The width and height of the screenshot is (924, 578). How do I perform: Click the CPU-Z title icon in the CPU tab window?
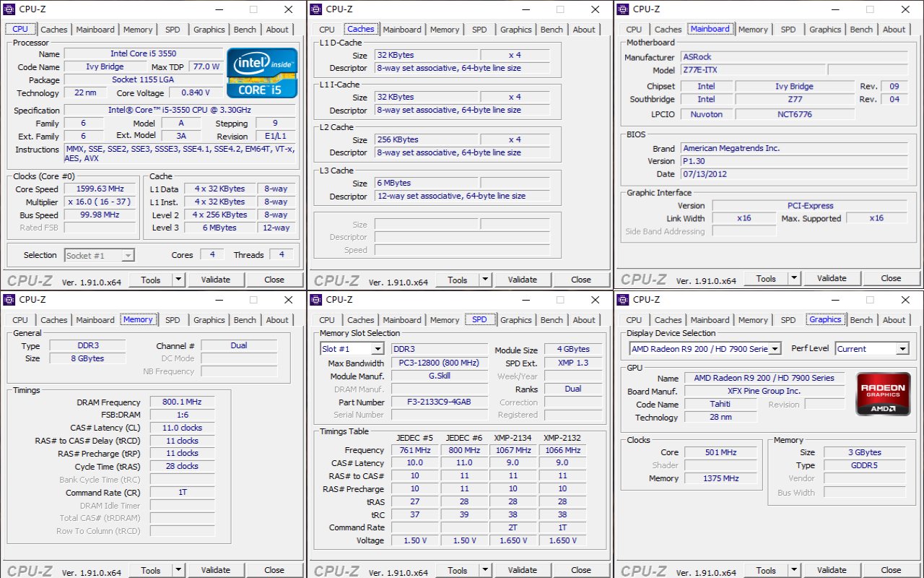click(x=9, y=9)
